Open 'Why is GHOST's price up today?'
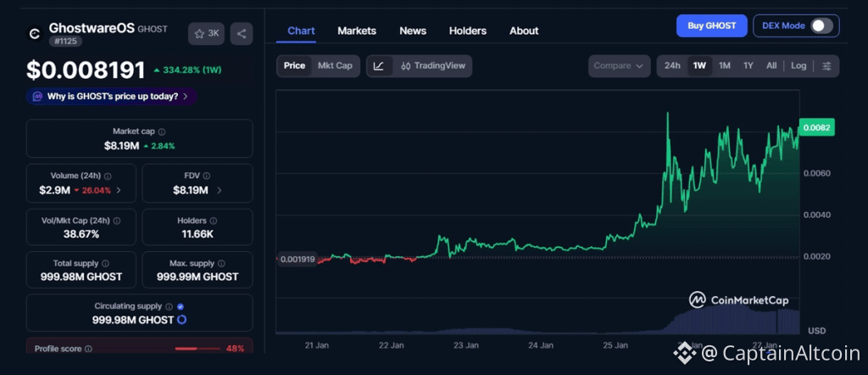 point(111,97)
